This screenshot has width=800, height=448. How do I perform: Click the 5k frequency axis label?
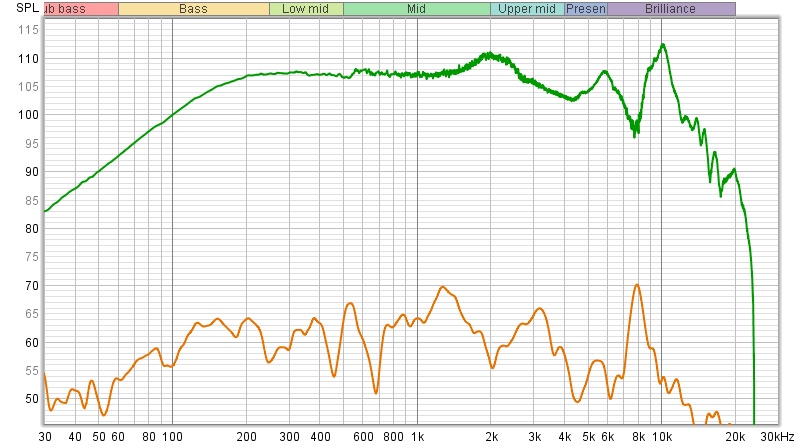(589, 437)
